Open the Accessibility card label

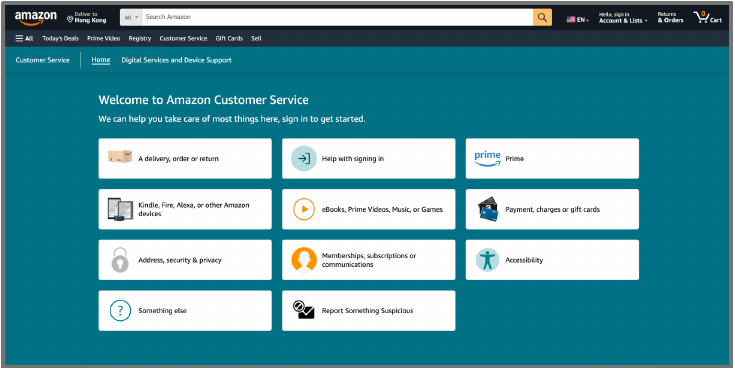click(524, 260)
